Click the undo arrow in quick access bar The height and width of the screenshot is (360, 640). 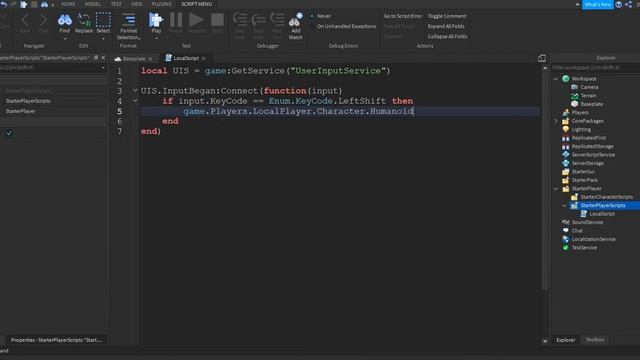coord(4,4)
